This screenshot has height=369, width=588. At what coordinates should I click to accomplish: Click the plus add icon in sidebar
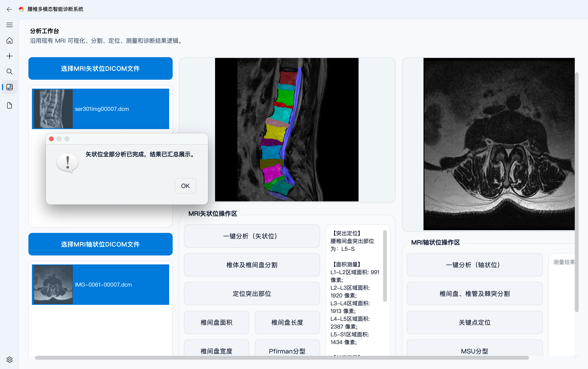(x=10, y=56)
